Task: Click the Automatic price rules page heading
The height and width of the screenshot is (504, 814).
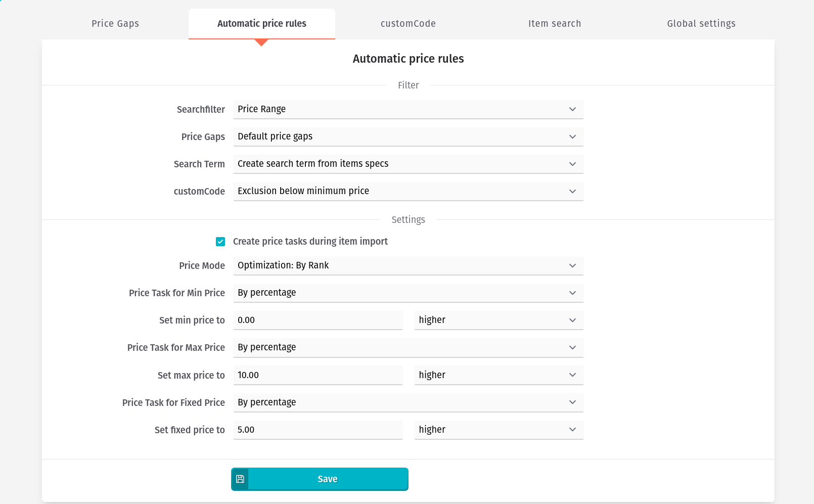Action: click(408, 59)
